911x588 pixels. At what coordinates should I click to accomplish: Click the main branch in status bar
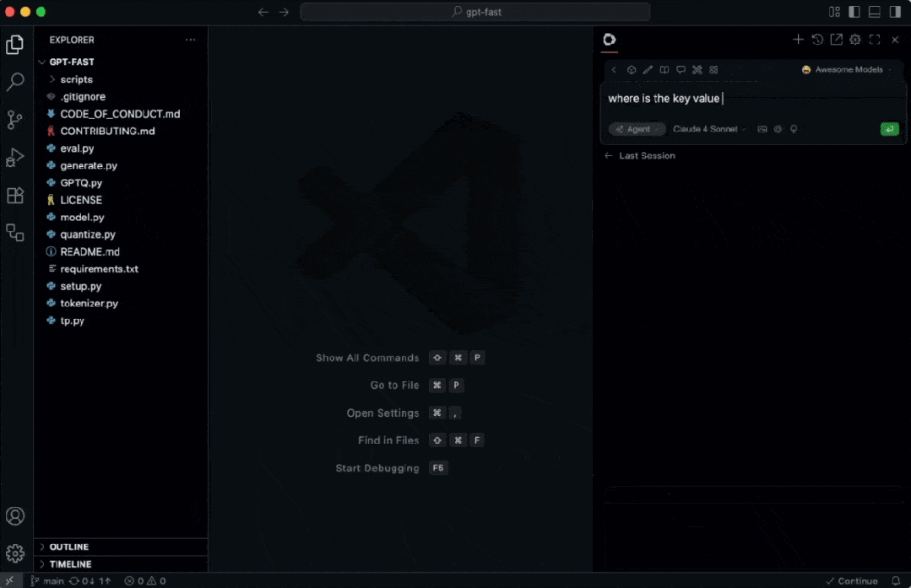(47, 580)
